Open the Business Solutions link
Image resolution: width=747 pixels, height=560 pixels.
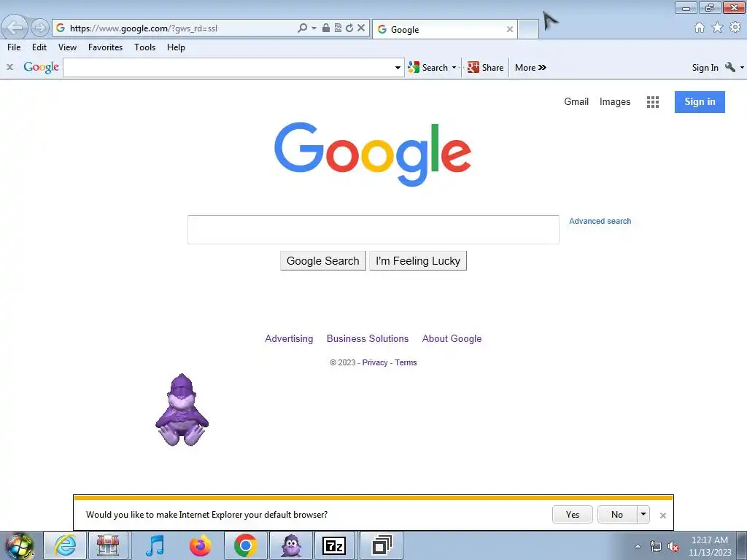[x=368, y=338]
